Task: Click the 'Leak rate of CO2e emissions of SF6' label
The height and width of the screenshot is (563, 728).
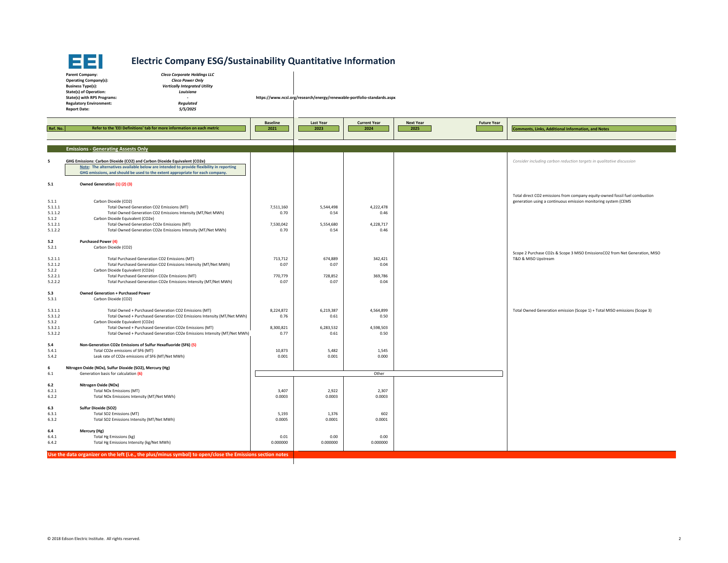Action: [139, 356]
